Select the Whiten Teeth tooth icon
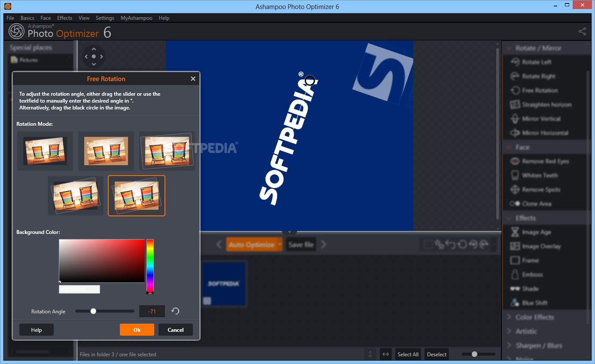Screen dimensions: 595x364 point(515,176)
